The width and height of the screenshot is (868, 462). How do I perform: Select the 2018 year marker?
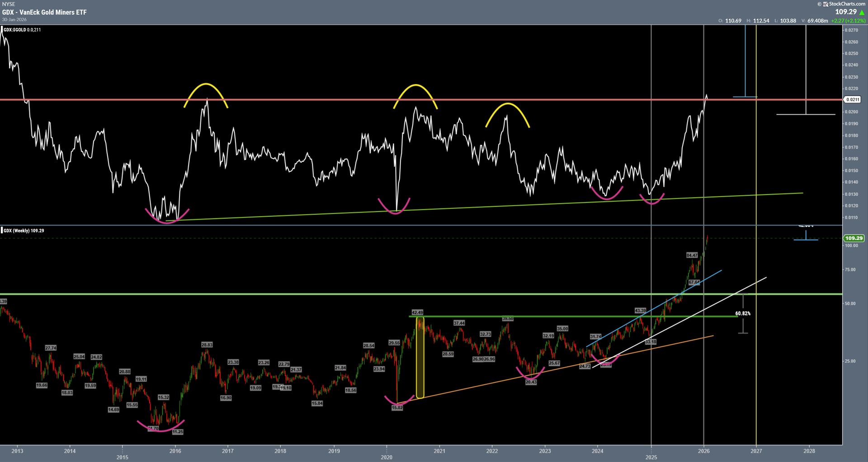coord(280,451)
